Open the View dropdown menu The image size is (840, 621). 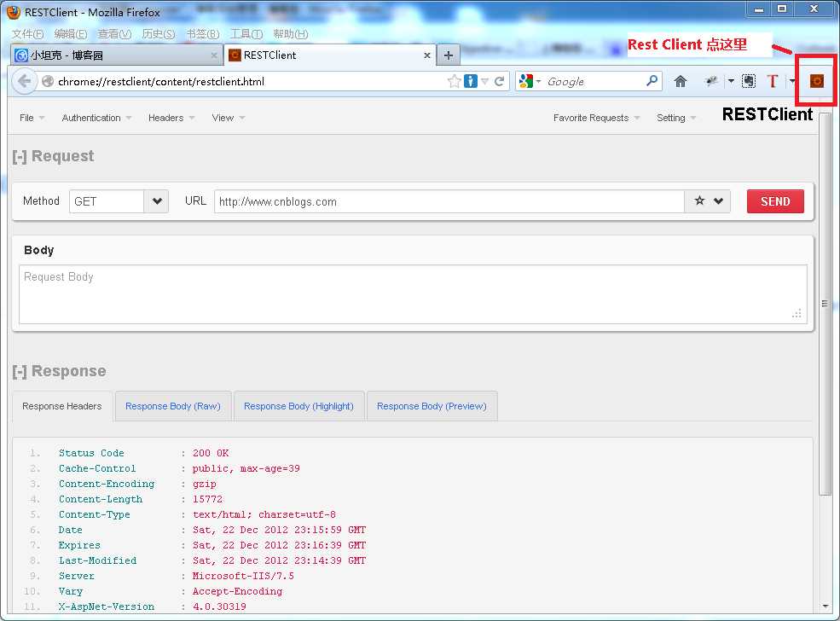[229, 118]
